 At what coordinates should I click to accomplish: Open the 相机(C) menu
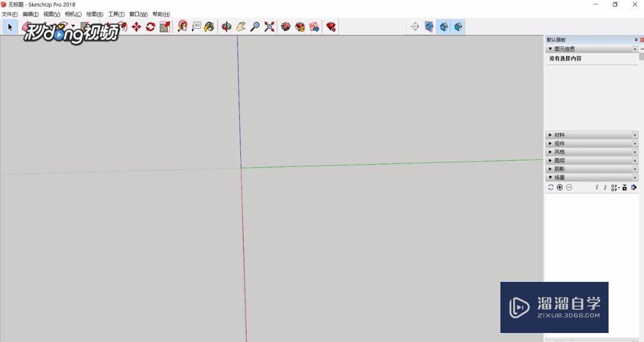pyautogui.click(x=73, y=14)
